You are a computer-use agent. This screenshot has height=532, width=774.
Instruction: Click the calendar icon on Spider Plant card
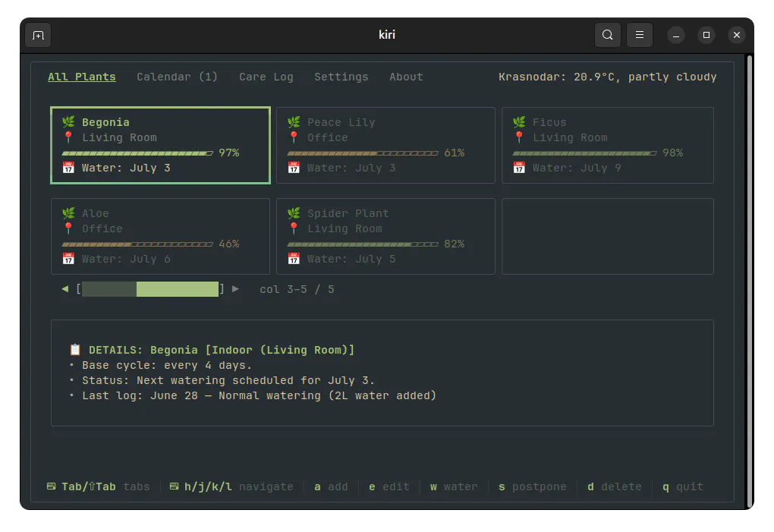click(294, 259)
